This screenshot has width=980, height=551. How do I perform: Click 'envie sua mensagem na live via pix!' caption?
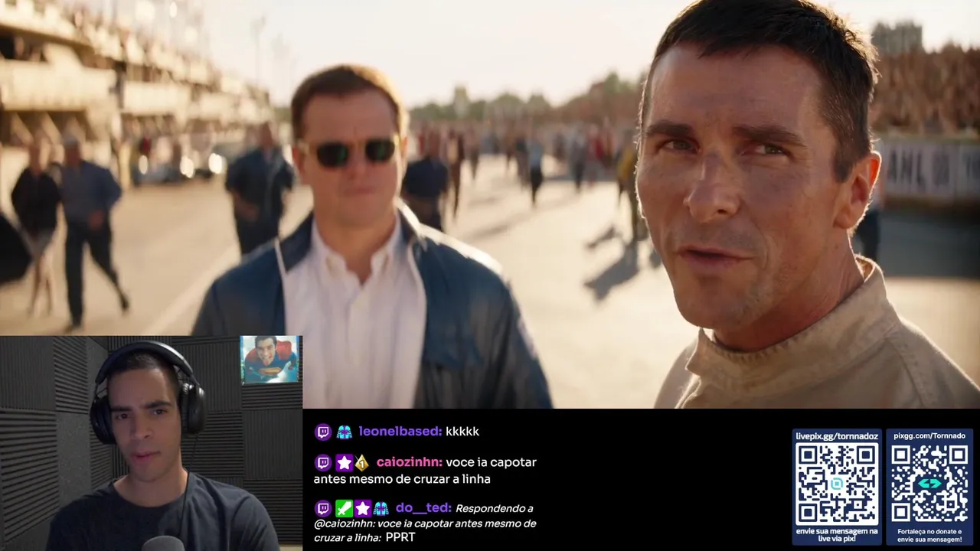[837, 534]
